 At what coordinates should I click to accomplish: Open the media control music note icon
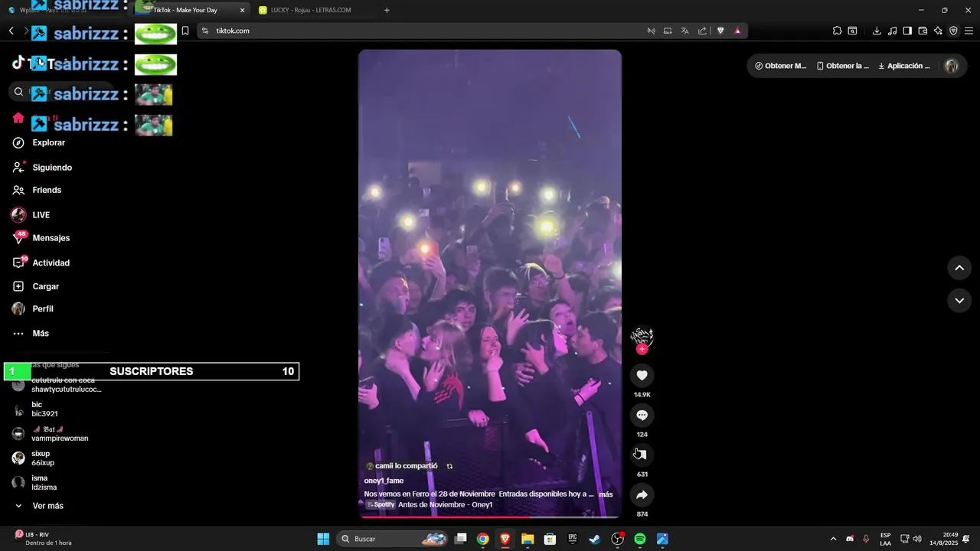pyautogui.click(x=892, y=31)
